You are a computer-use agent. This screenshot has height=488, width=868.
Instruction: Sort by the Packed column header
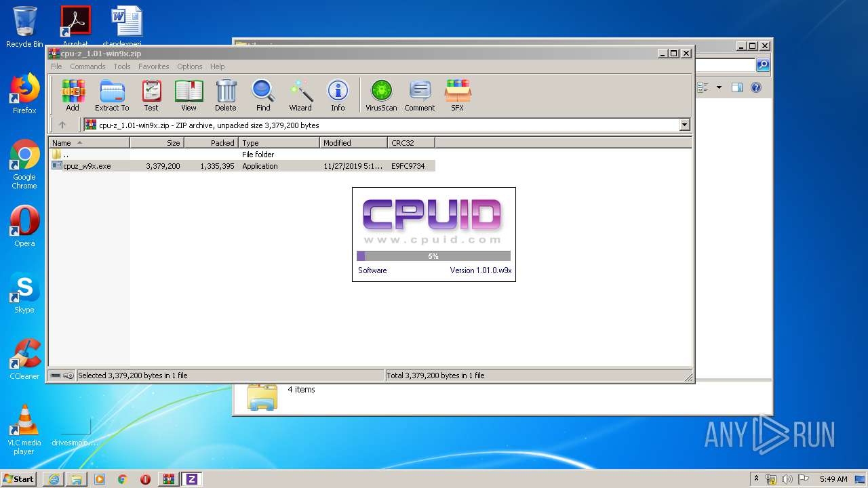pos(211,143)
